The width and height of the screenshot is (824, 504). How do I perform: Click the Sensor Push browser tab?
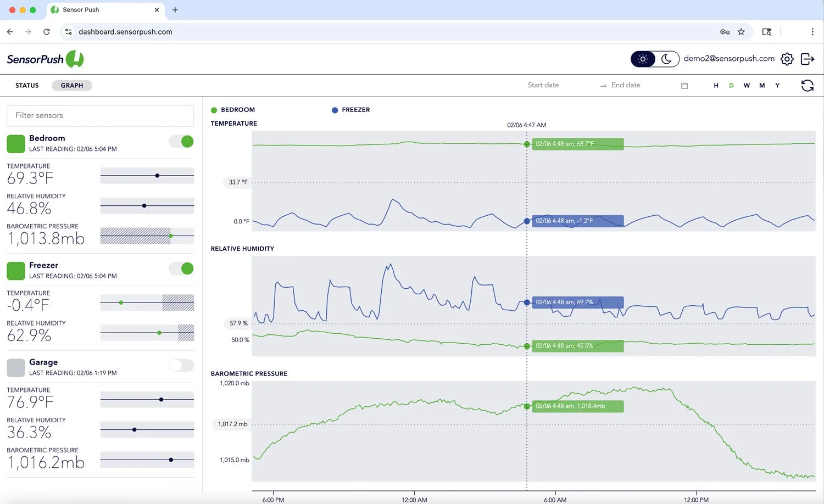pos(104,10)
